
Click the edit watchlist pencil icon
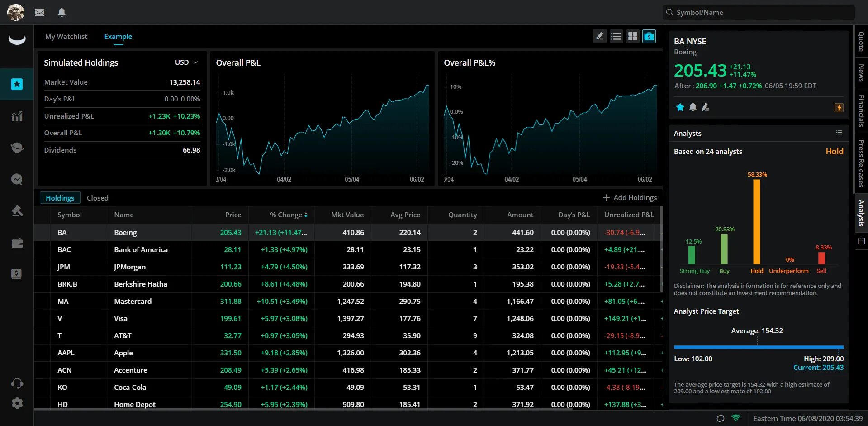(x=600, y=36)
